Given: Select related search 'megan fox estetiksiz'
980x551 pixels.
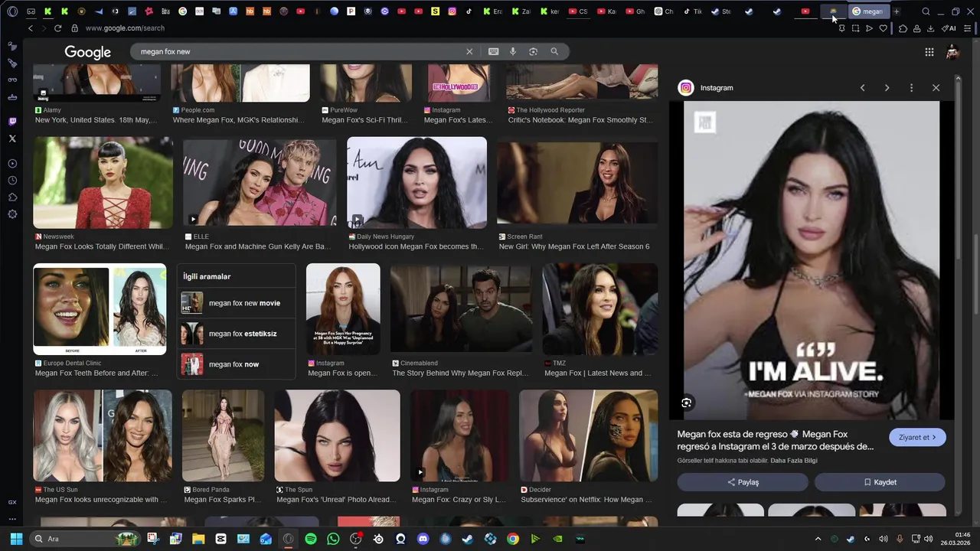Looking at the screenshot, I should pyautogui.click(x=236, y=334).
